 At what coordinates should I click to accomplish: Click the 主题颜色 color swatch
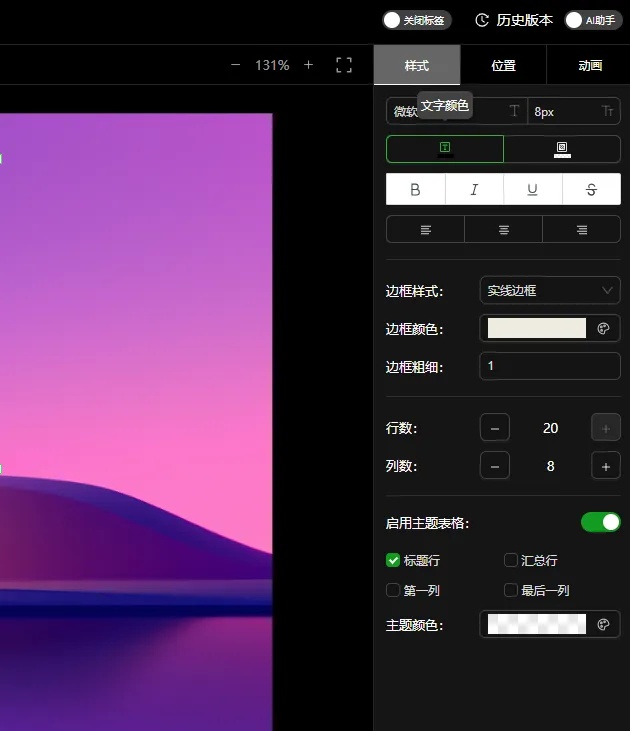[537, 624]
